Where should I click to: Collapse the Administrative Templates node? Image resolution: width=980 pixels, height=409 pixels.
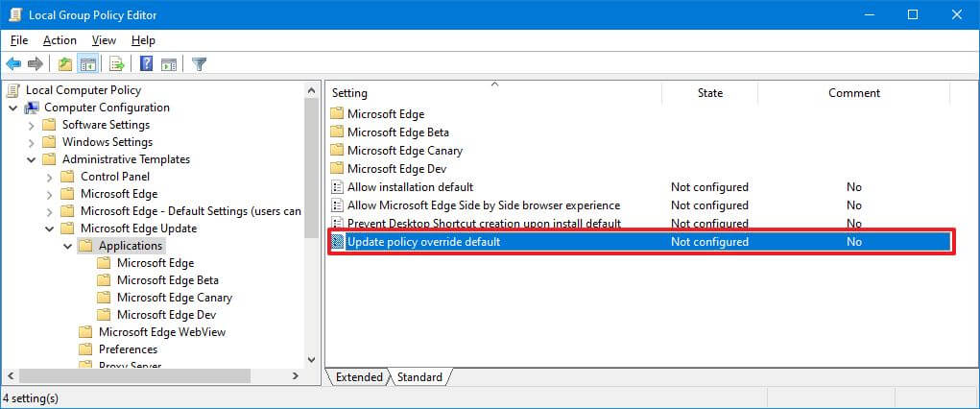[32, 160]
